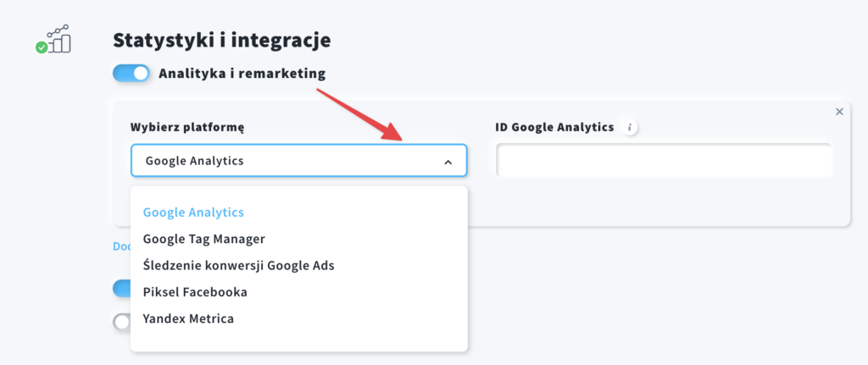Choose Google Tag Manager option
The image size is (868, 365).
(x=203, y=239)
